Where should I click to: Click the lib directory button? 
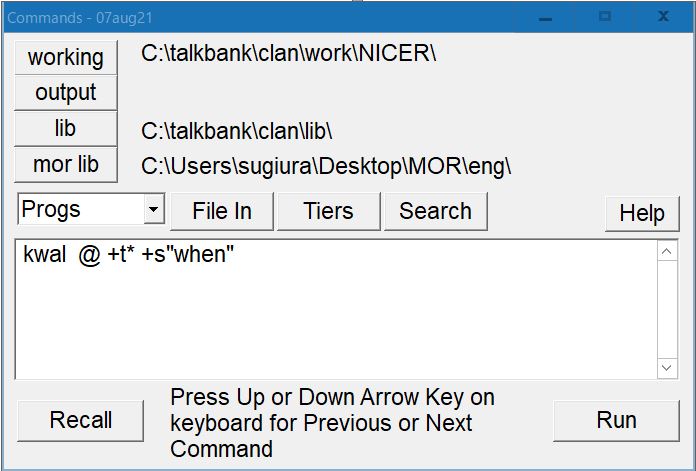pos(66,128)
